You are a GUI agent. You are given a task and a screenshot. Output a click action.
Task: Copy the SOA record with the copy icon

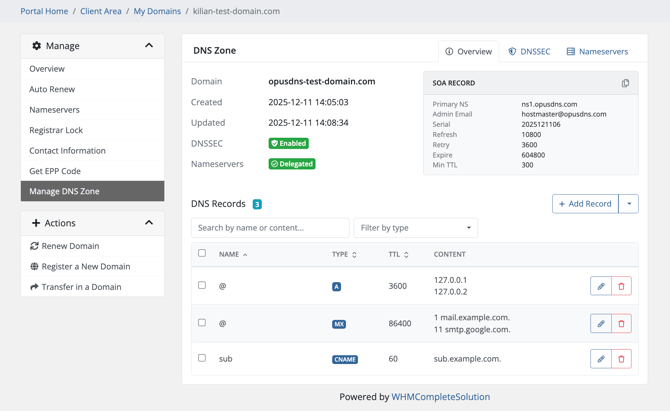625,83
